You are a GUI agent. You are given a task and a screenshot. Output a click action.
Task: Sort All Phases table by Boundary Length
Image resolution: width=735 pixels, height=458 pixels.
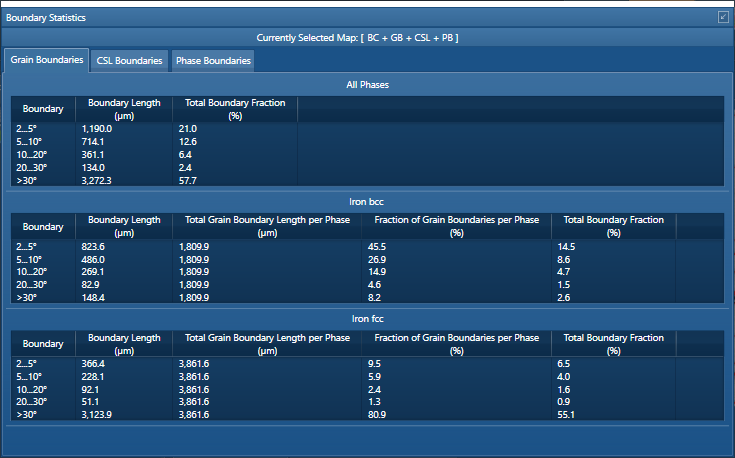124,109
